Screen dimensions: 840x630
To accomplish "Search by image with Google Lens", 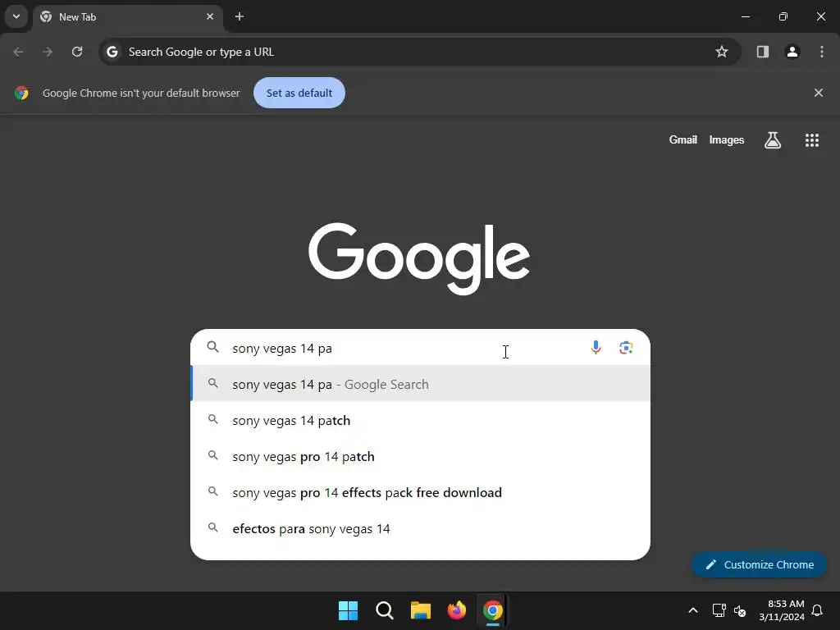I will [626, 348].
